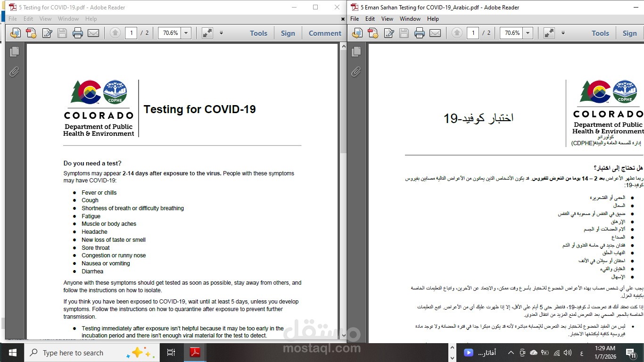Screen dimensions: 644x362
Task: Click the read mode icon in the Arabic window
Action: (x=549, y=33)
